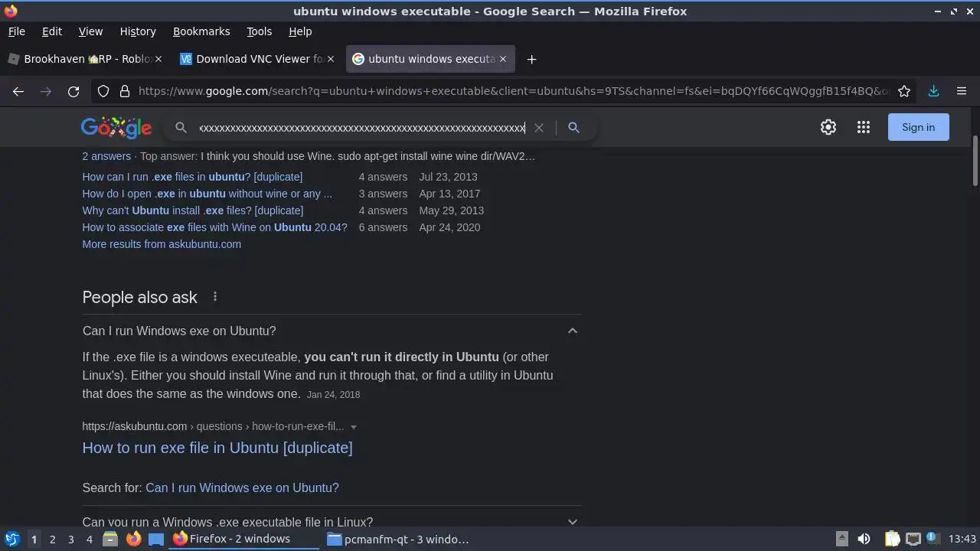Switch to virtual desktop 3
This screenshot has width=980, height=551.
(x=70, y=539)
